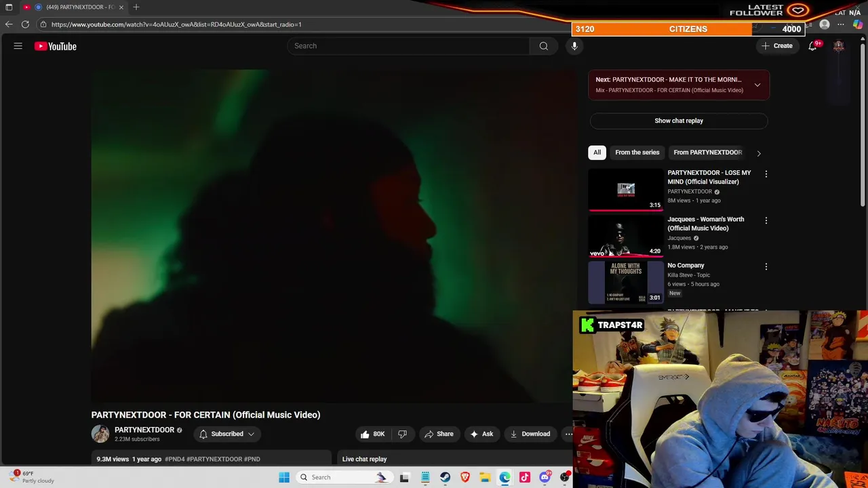This screenshot has height=488, width=868.
Task: Go back with browser back arrow
Action: tap(9, 24)
